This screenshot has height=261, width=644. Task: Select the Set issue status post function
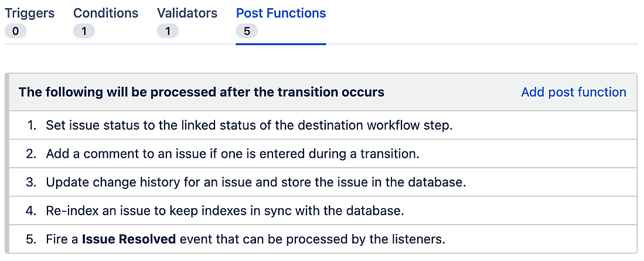(x=323, y=125)
